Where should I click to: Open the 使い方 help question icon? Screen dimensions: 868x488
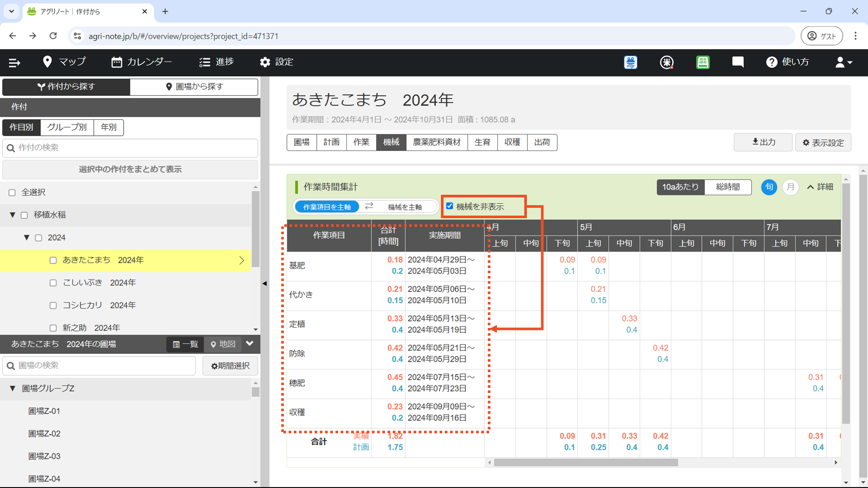pos(787,62)
